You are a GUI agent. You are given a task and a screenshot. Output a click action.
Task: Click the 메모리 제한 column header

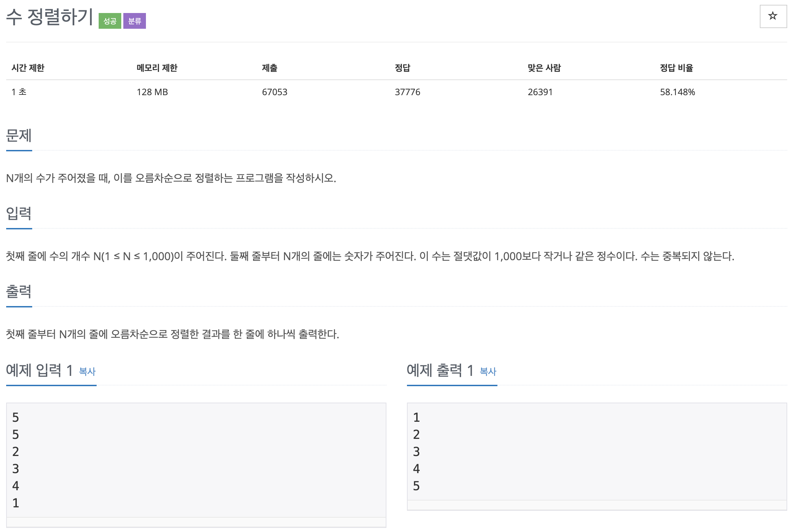[x=157, y=68]
